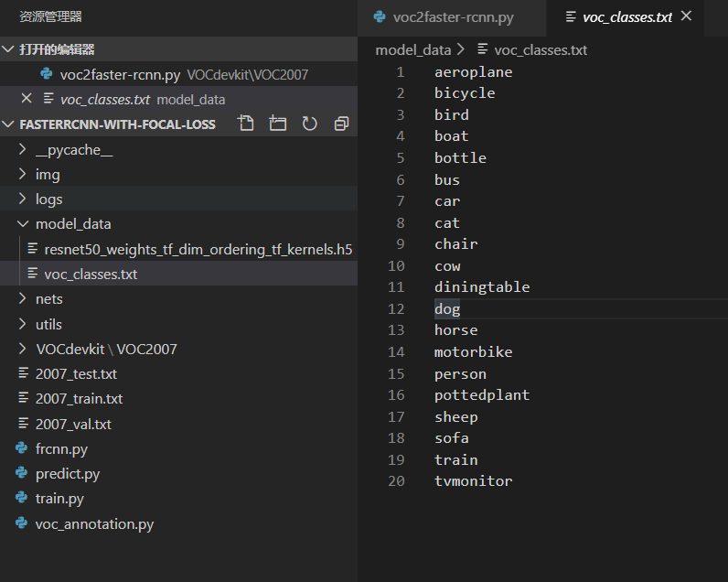The width and height of the screenshot is (728, 582).
Task: Open the 2007_val.txt file
Action: point(178,424)
